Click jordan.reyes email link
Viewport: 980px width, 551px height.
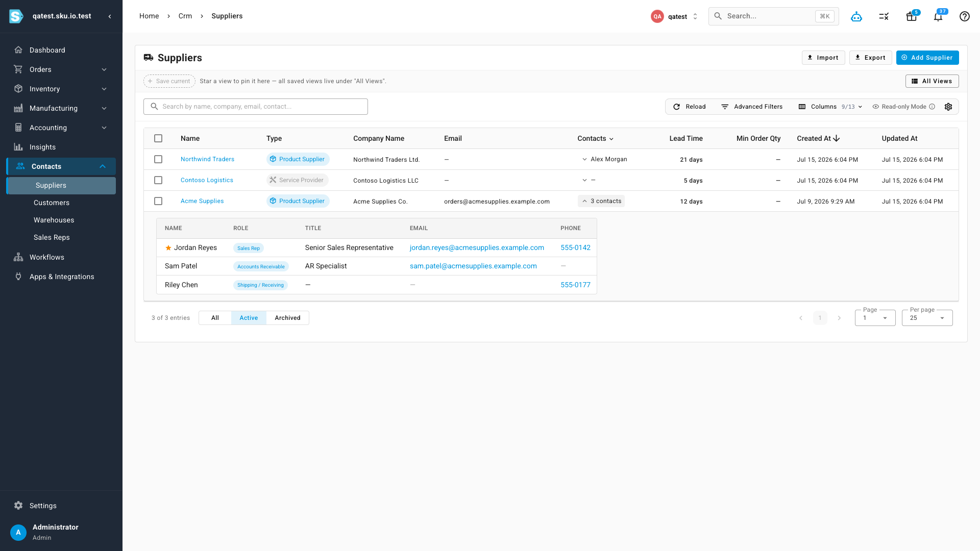point(477,248)
